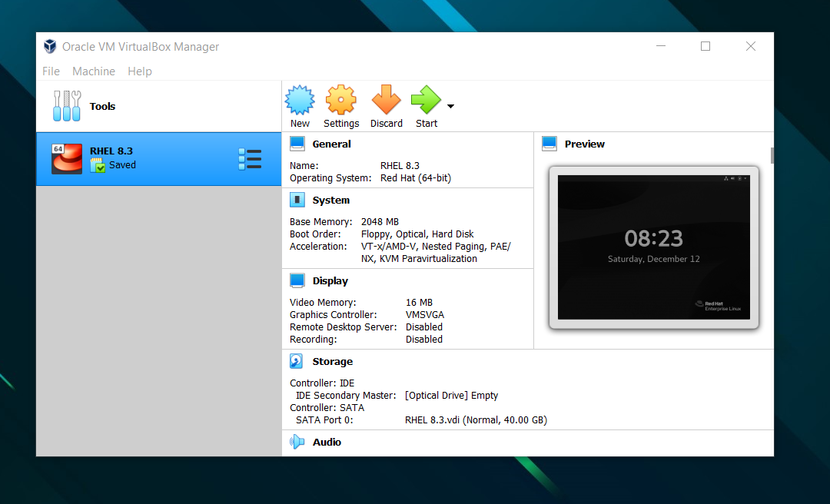
Task: Open the Display section heading
Action: click(330, 281)
